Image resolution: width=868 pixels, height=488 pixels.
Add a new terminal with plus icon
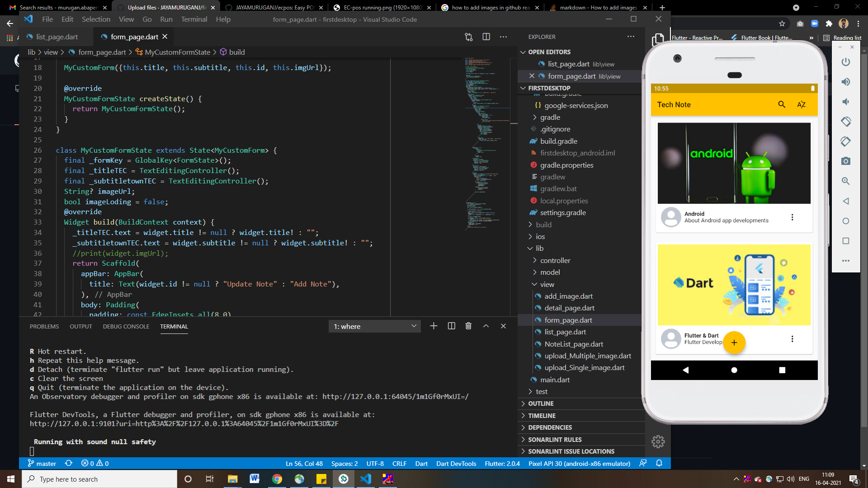pyautogui.click(x=434, y=326)
